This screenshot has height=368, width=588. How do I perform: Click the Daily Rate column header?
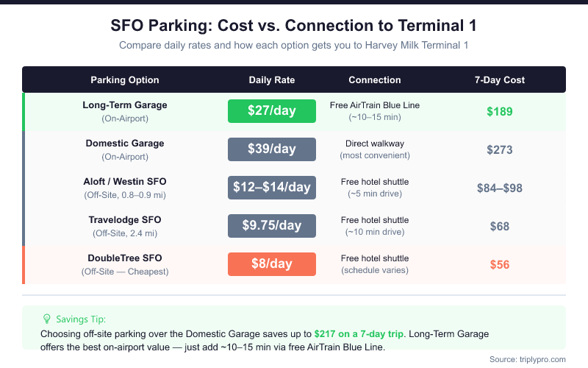point(272,79)
